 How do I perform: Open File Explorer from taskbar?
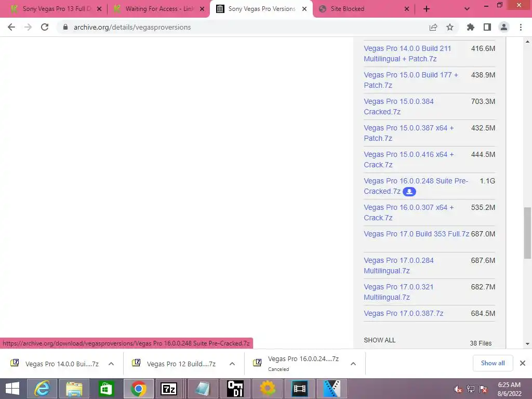tap(74, 389)
